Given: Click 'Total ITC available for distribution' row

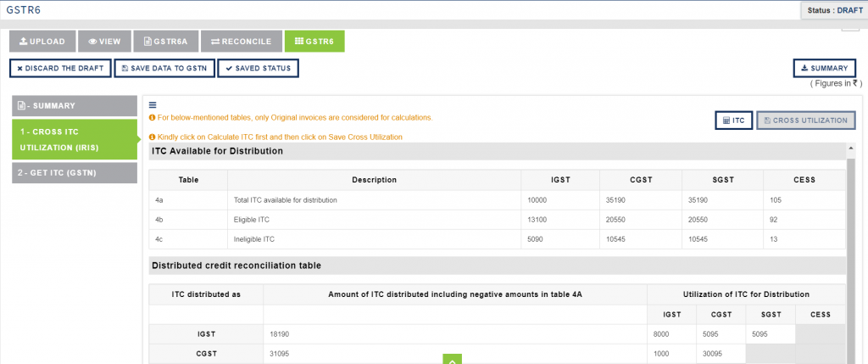Looking at the screenshot, I should pyautogui.click(x=497, y=200).
